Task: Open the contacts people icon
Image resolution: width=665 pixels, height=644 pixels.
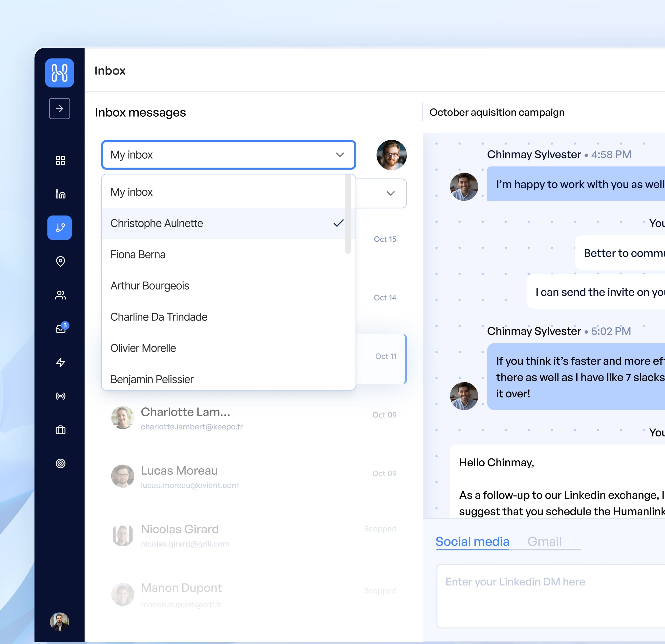Action: click(x=60, y=295)
